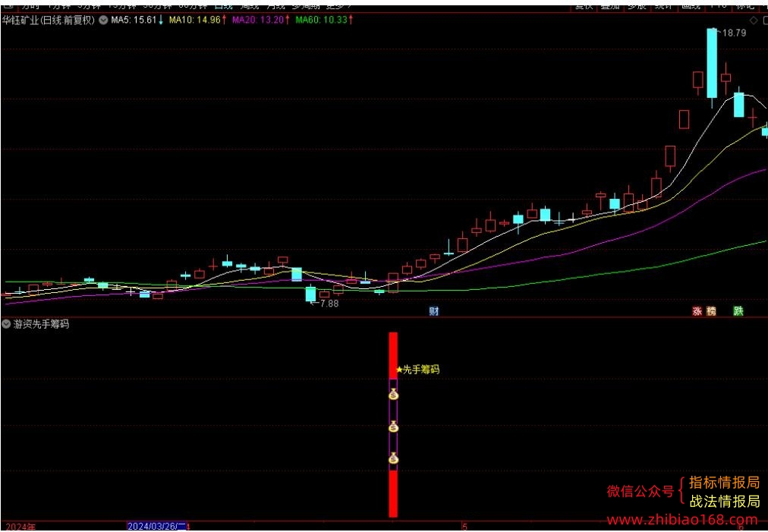Click the month 5 label on time axis

(464, 527)
